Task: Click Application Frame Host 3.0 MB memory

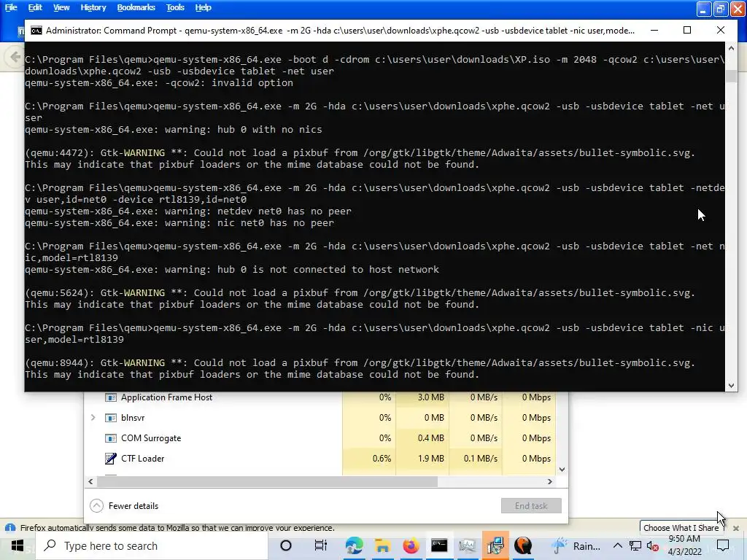Action: 430,397
